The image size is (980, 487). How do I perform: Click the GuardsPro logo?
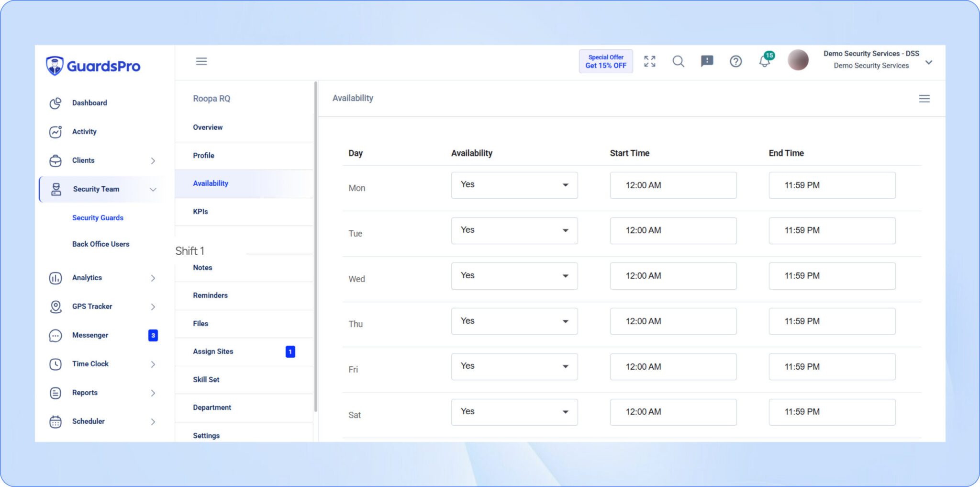93,66
